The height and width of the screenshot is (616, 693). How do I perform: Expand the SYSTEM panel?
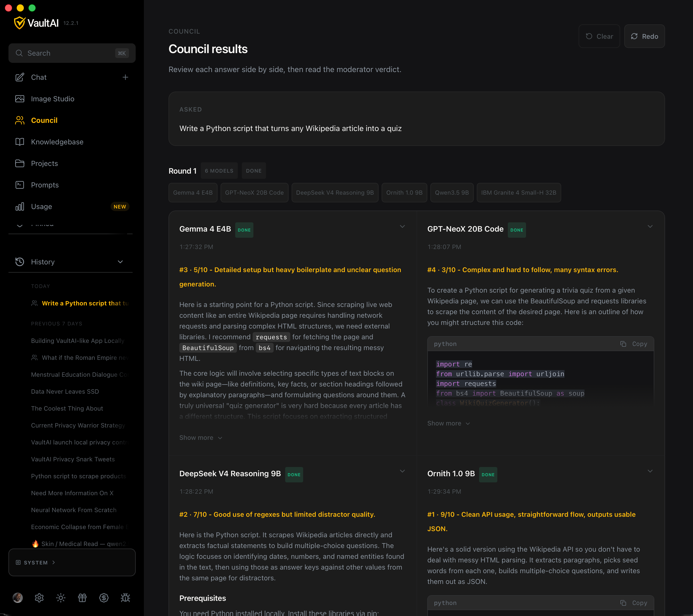coord(72,562)
